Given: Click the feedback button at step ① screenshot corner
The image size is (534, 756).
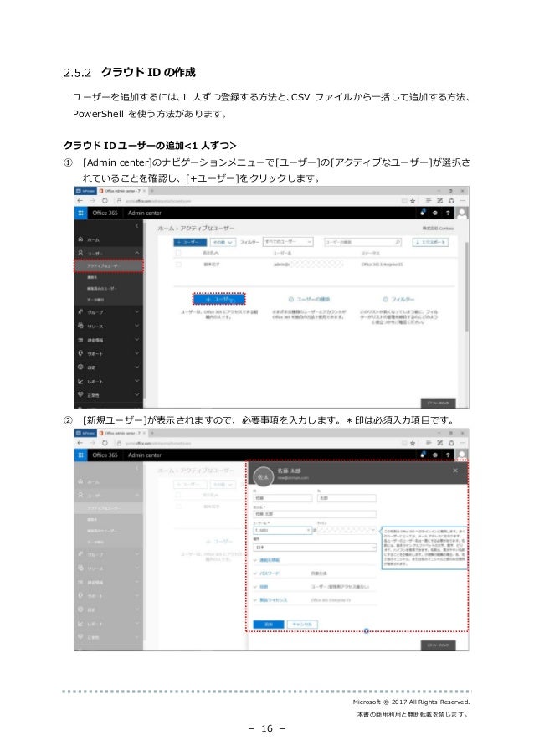Looking at the screenshot, I should click(438, 403).
